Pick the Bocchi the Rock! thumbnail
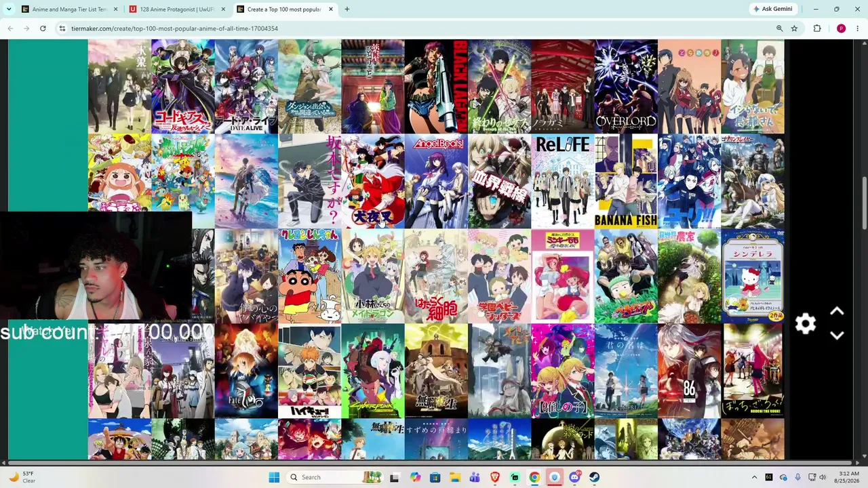 tap(753, 371)
